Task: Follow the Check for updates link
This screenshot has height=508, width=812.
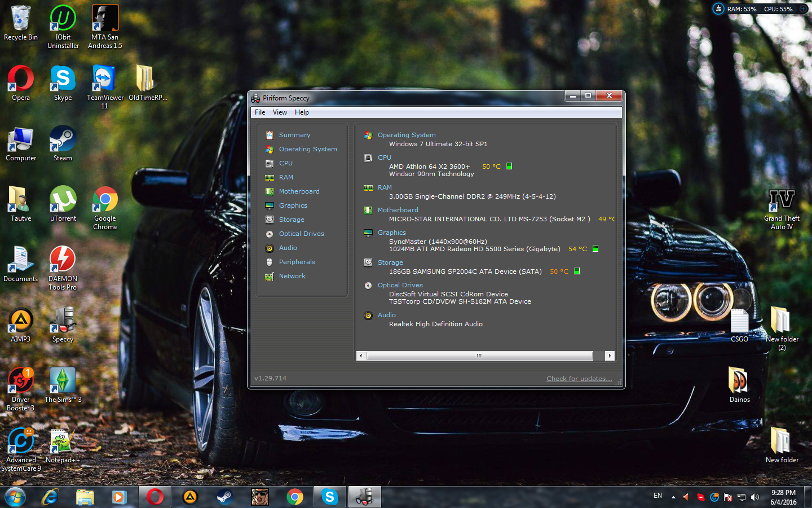Action: (x=579, y=379)
